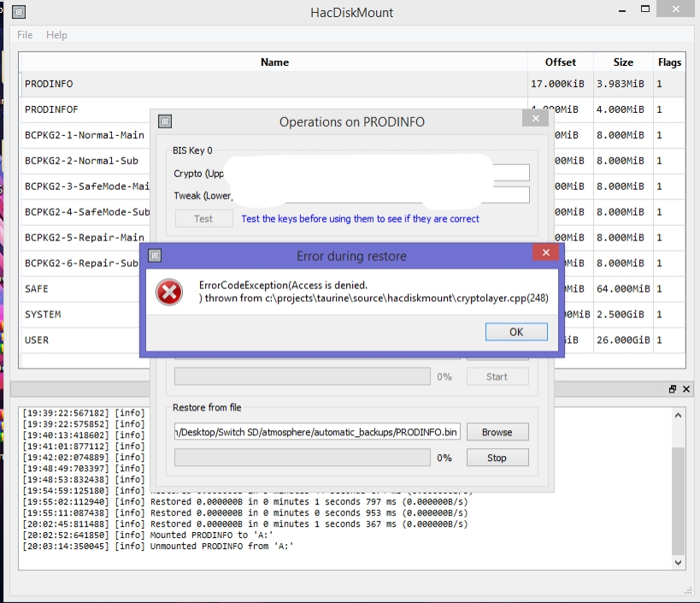Minimize the HacDiskMount window
The image size is (700, 603).
click(x=622, y=9)
